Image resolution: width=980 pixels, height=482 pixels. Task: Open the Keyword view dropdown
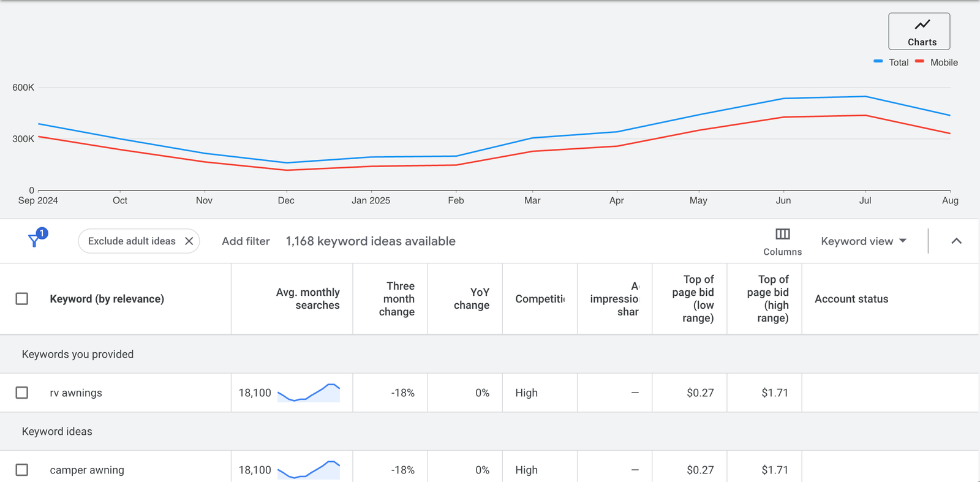coord(863,241)
